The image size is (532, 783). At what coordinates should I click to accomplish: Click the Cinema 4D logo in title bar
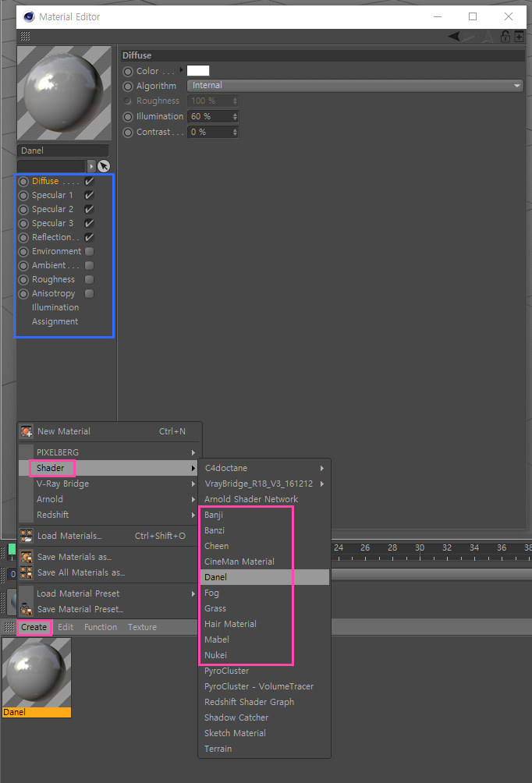[29, 16]
